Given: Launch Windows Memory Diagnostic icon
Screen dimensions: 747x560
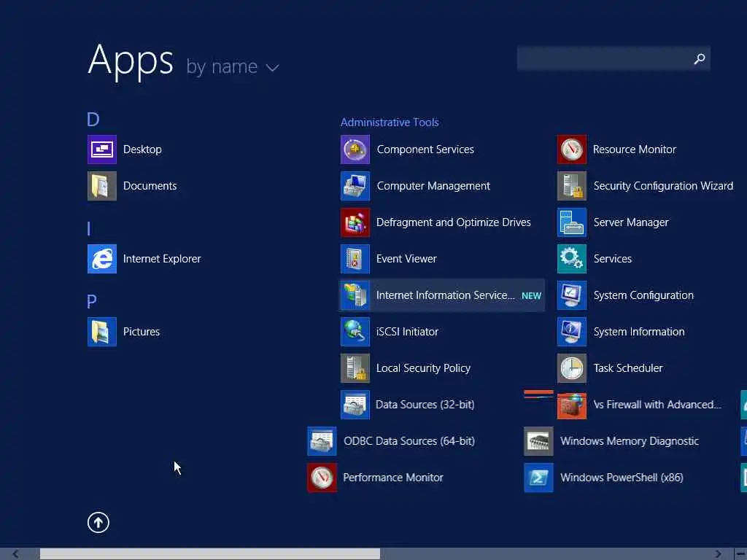Looking at the screenshot, I should tap(538, 441).
